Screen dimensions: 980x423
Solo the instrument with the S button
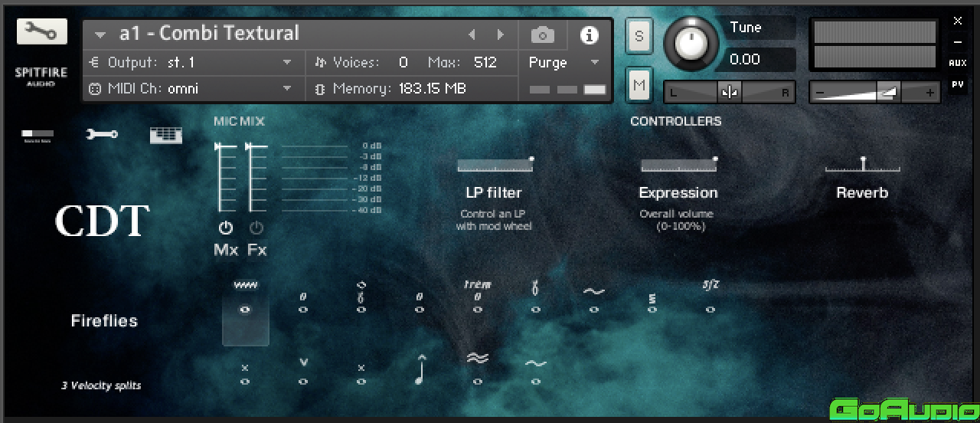[x=639, y=37]
